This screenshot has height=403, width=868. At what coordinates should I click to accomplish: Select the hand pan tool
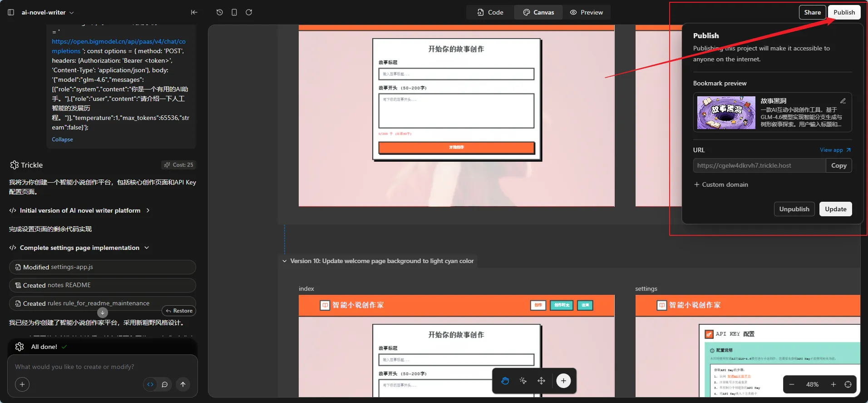505,381
